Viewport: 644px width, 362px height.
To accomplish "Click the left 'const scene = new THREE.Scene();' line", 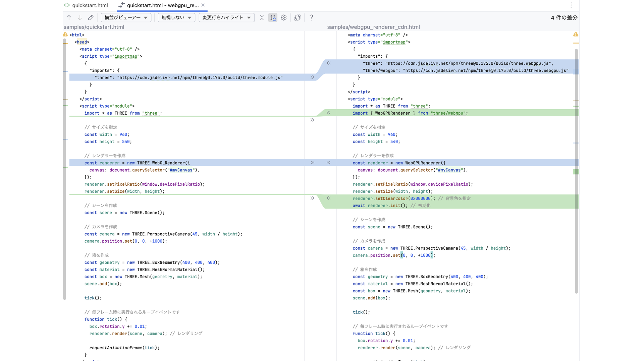I will [124, 213].
